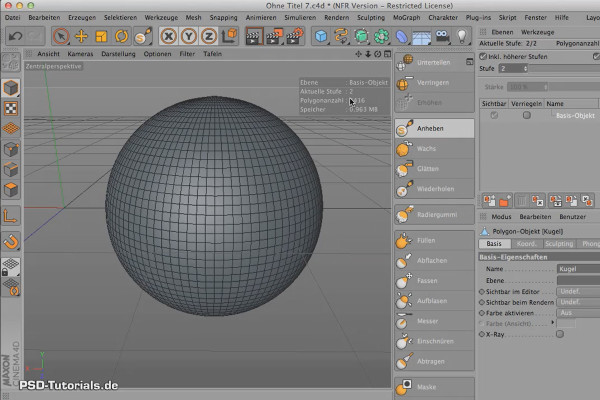
Task: Toggle the X axis lock
Action: (169, 36)
